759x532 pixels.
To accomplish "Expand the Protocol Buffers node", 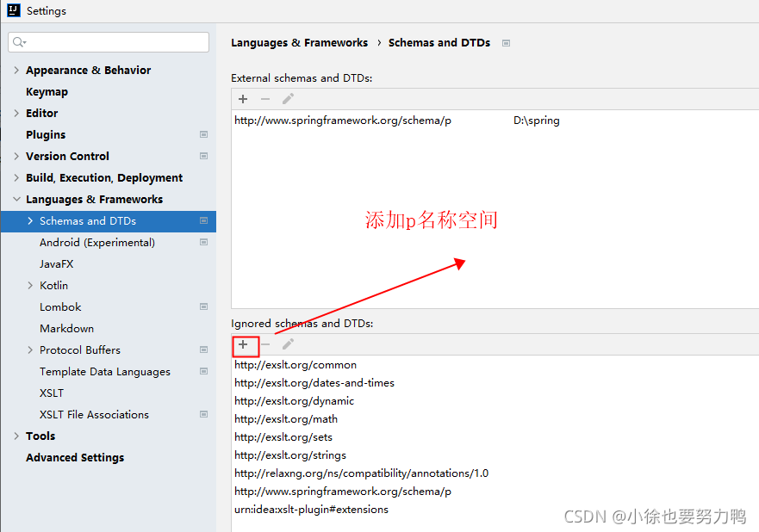I will coord(30,350).
